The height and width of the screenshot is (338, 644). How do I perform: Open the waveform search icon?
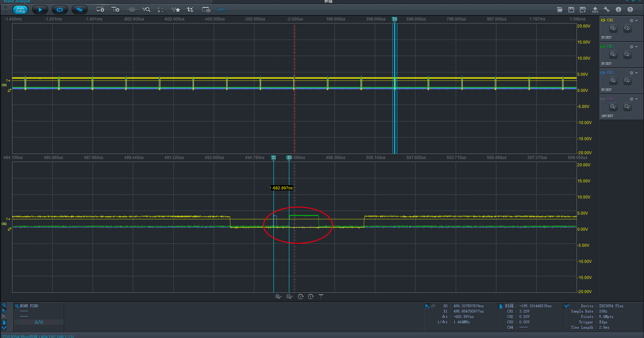click(146, 10)
